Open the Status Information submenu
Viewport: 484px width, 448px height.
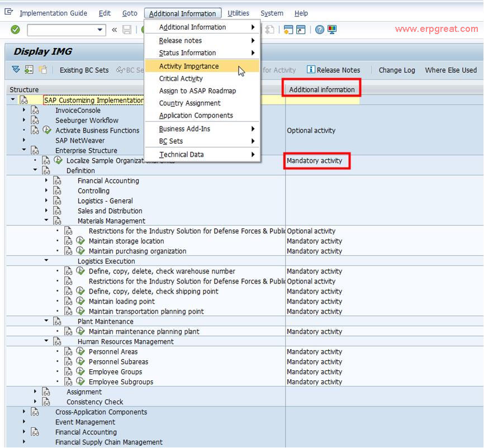[202, 53]
